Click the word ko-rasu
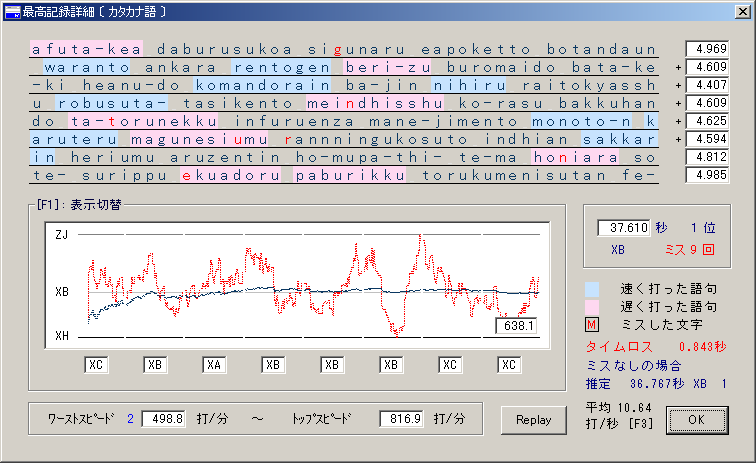The width and height of the screenshot is (756, 463). click(x=501, y=103)
